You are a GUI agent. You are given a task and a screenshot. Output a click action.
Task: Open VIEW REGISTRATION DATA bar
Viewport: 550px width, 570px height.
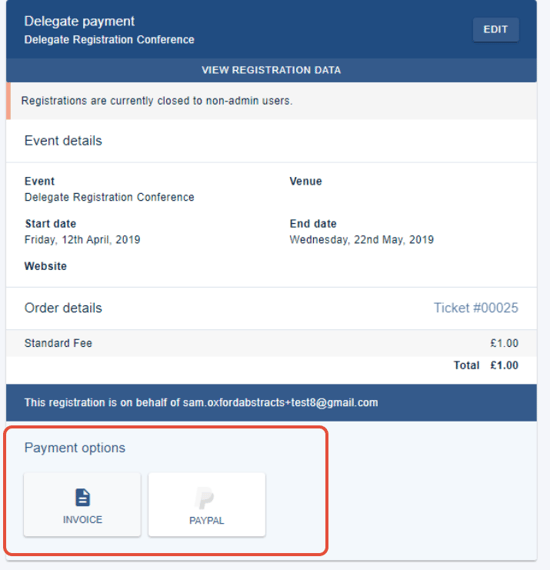[x=271, y=70]
